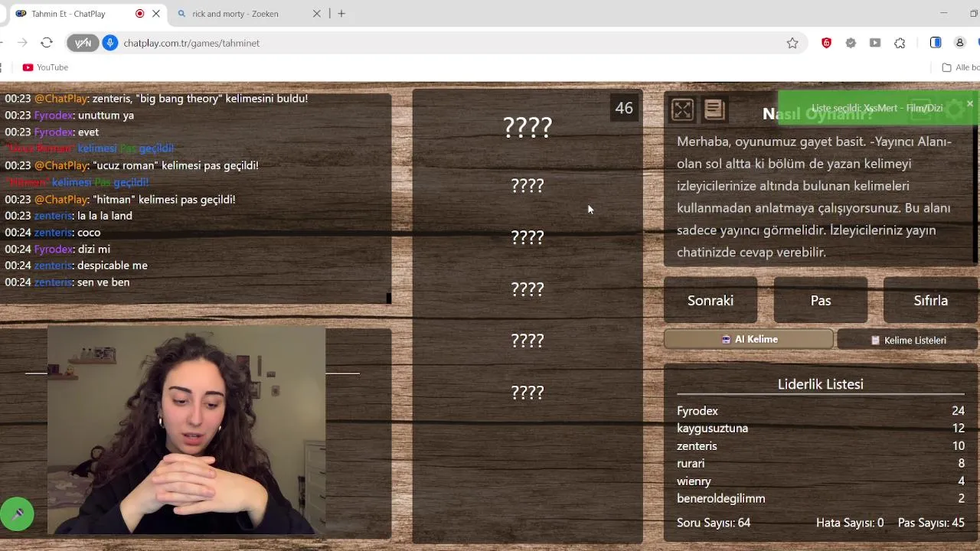Switch to the AI Kelime tab
Viewport: 980px width, 551px height.
click(x=749, y=339)
